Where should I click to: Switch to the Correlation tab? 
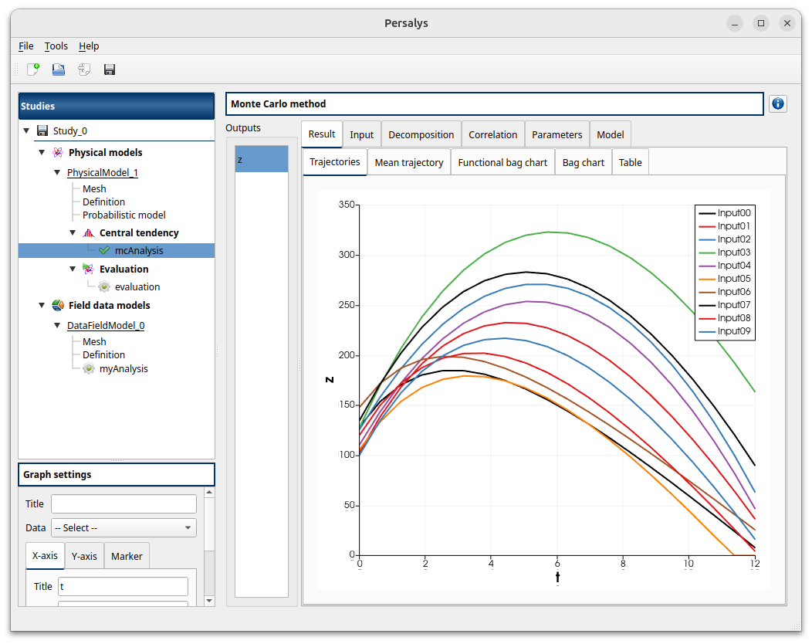coord(492,134)
